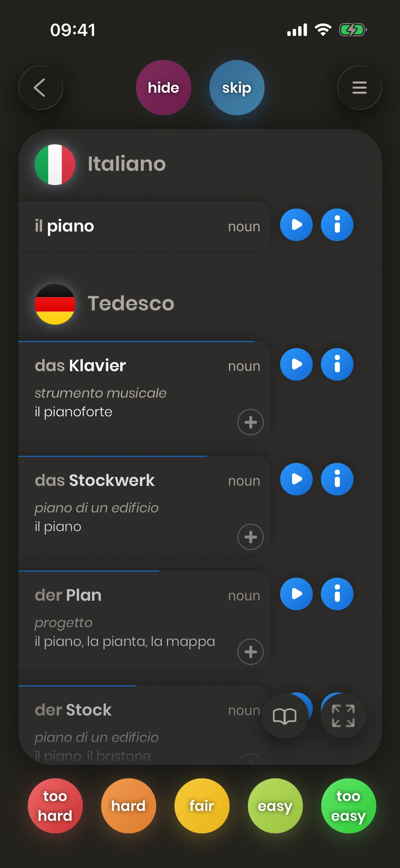Open info for der Plan
The image size is (400, 868).
337,594
